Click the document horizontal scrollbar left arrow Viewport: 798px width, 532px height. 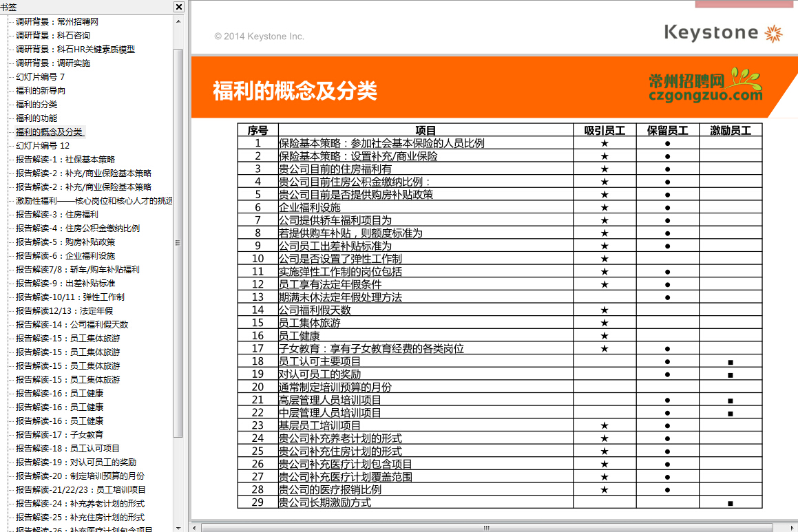(194, 528)
